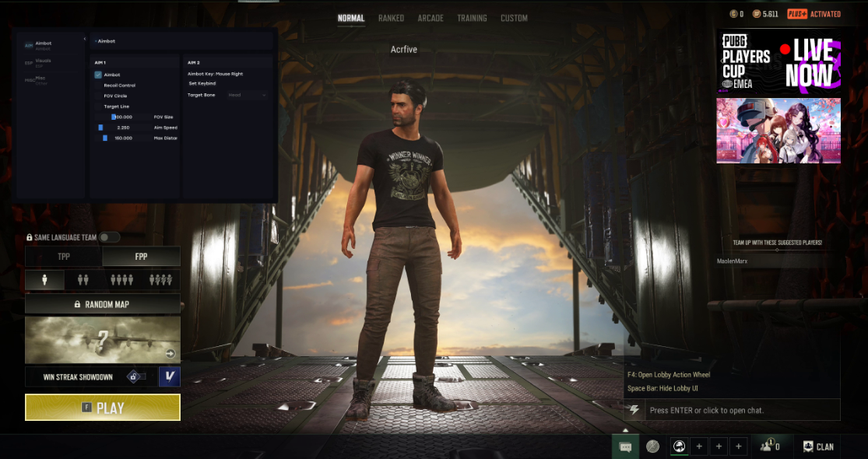The height and width of the screenshot is (459, 868).
Task: Click the BP currency balance 5,611
Action: pos(765,14)
